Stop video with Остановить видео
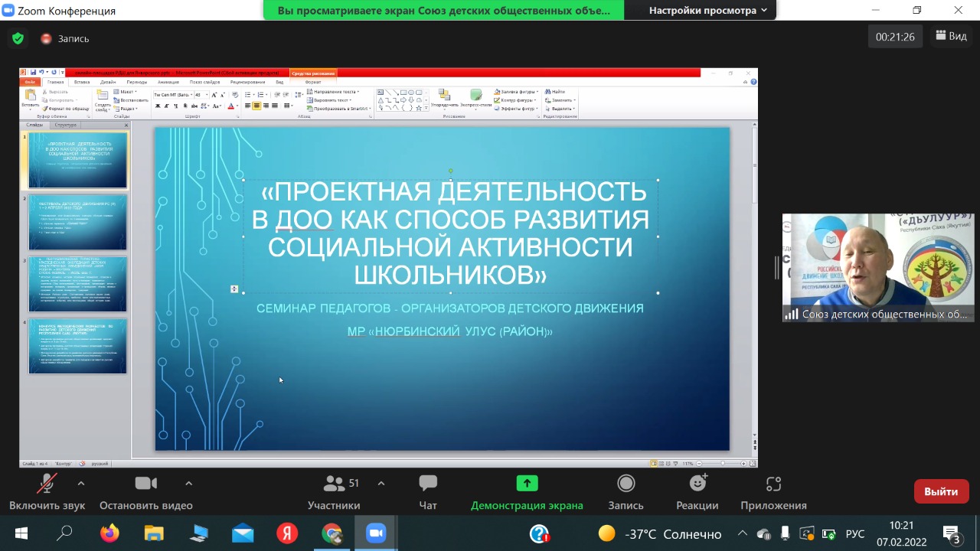 point(145,492)
